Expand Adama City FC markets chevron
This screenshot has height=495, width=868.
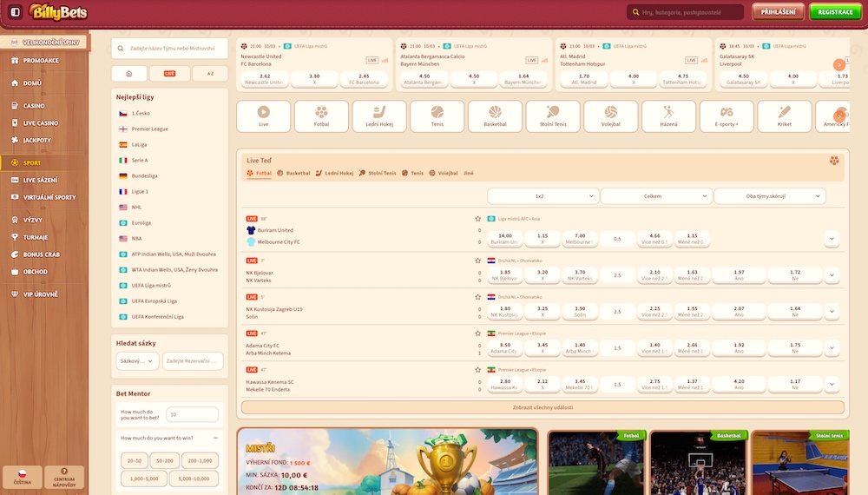click(x=832, y=347)
